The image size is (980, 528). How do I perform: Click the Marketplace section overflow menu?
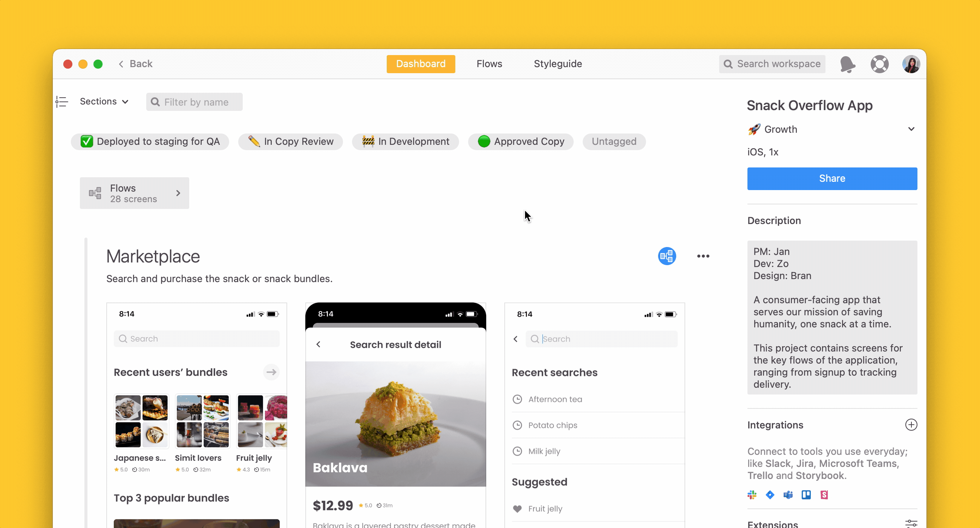pos(703,256)
